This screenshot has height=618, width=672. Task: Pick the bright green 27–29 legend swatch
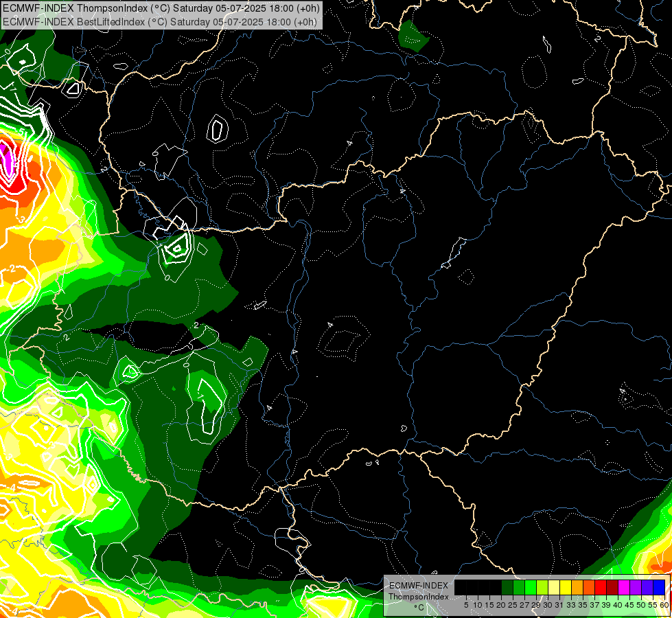click(x=531, y=587)
